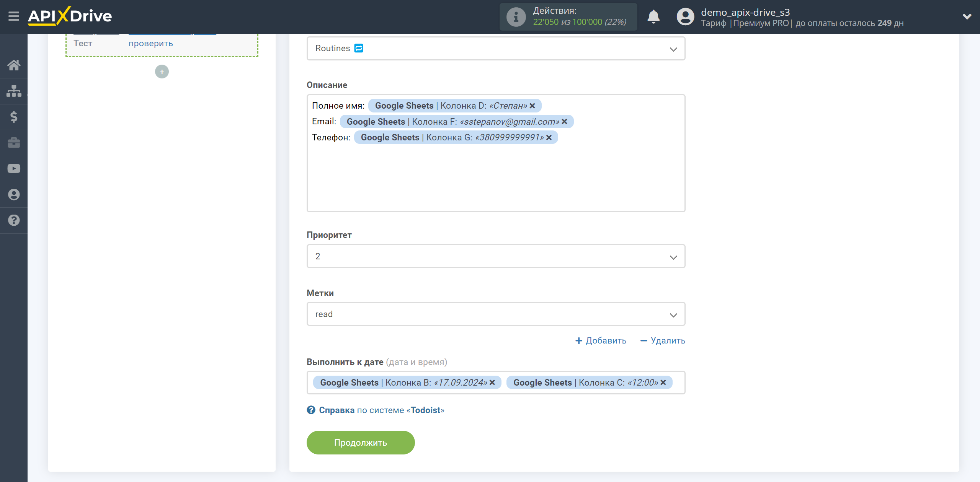
Task: Open the Приоритет dropdown
Action: coord(496,256)
